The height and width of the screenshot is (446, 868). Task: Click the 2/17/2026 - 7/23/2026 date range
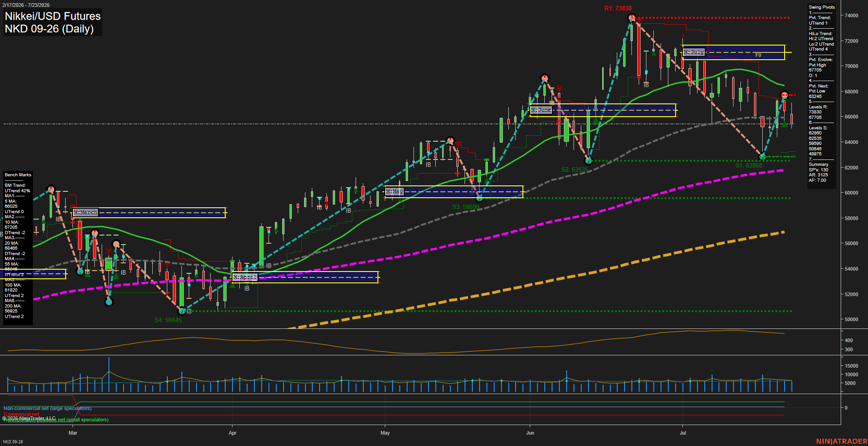pyautogui.click(x=26, y=5)
